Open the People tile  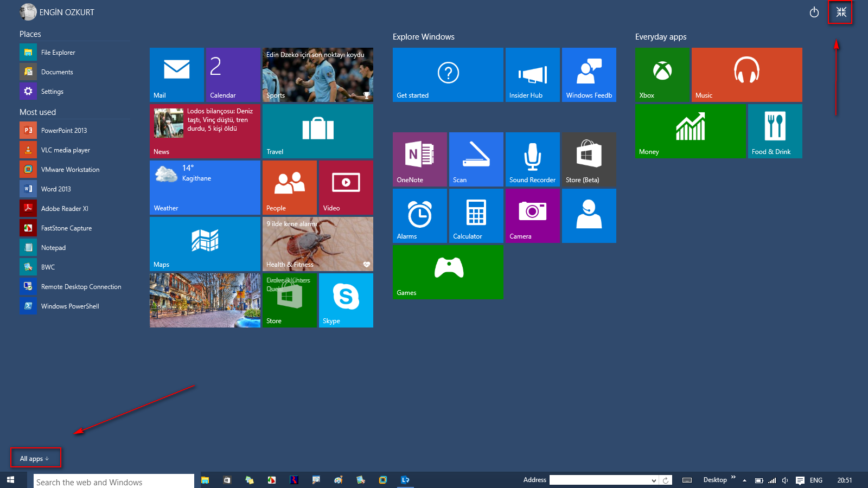pos(290,188)
